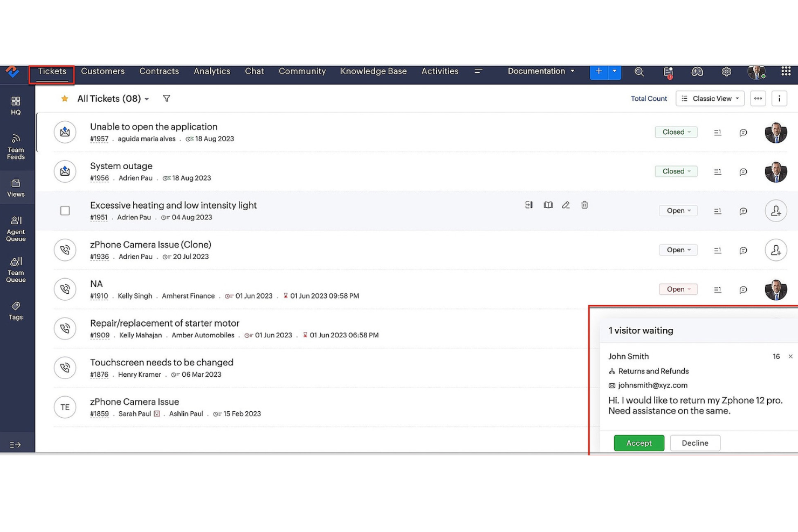Click the Team Feeds sidebar icon
The image size is (798, 532).
16,146
